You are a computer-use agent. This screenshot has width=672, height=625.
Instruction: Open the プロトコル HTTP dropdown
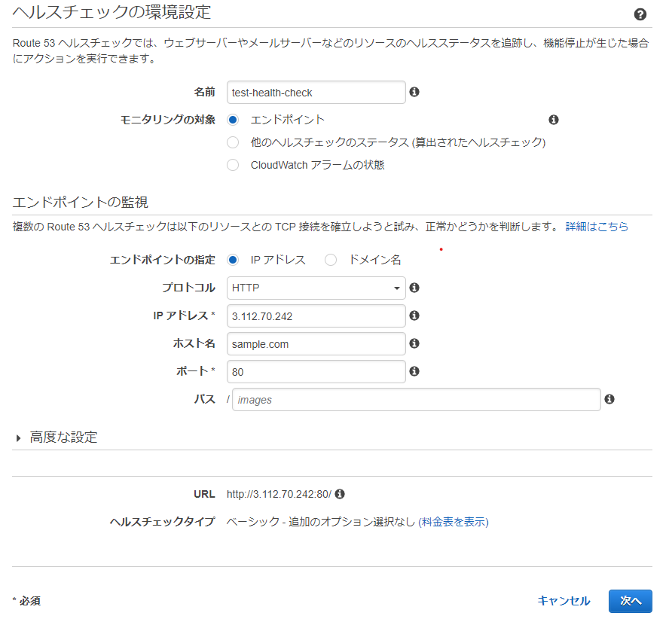point(316,288)
